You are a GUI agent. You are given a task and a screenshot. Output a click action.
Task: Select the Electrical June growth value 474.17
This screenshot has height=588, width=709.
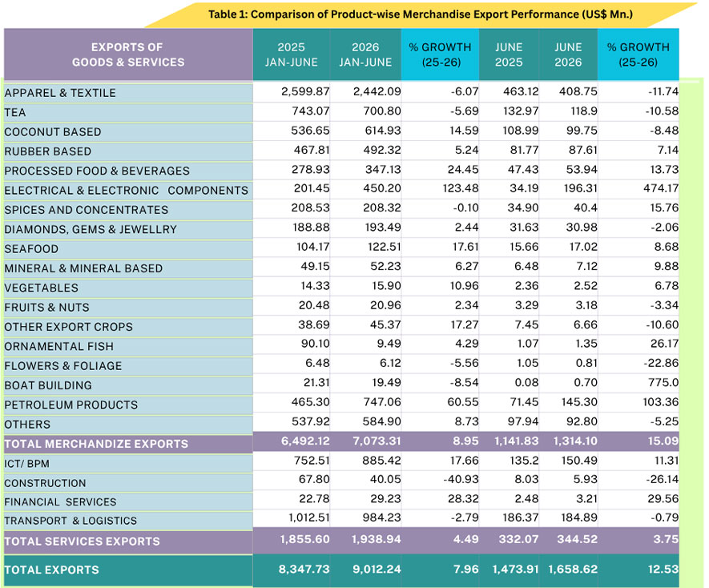661,188
